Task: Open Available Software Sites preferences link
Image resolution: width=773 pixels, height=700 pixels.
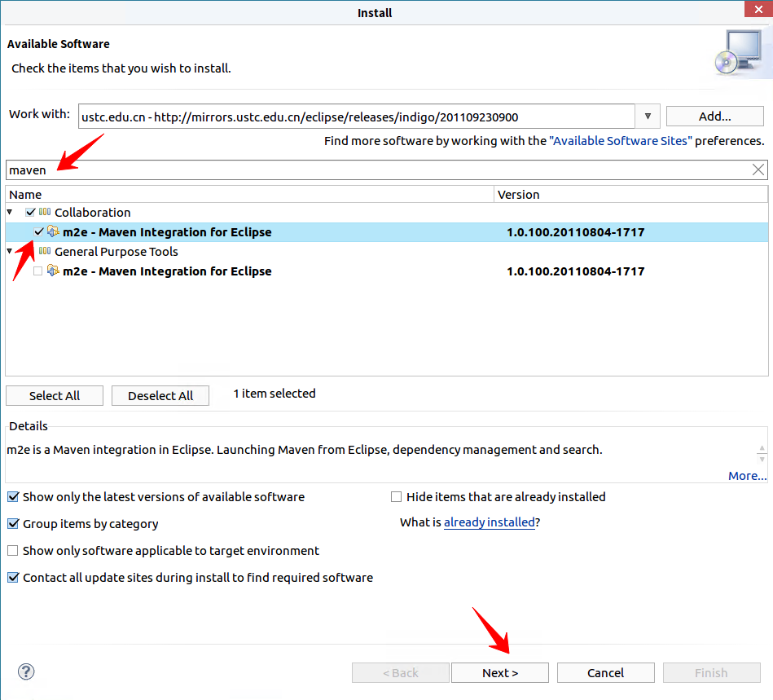Action: coord(621,141)
